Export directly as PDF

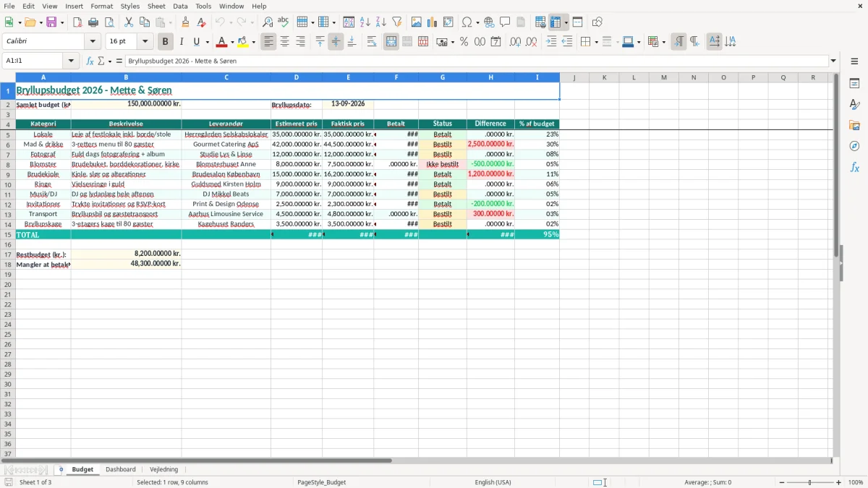pyautogui.click(x=77, y=22)
